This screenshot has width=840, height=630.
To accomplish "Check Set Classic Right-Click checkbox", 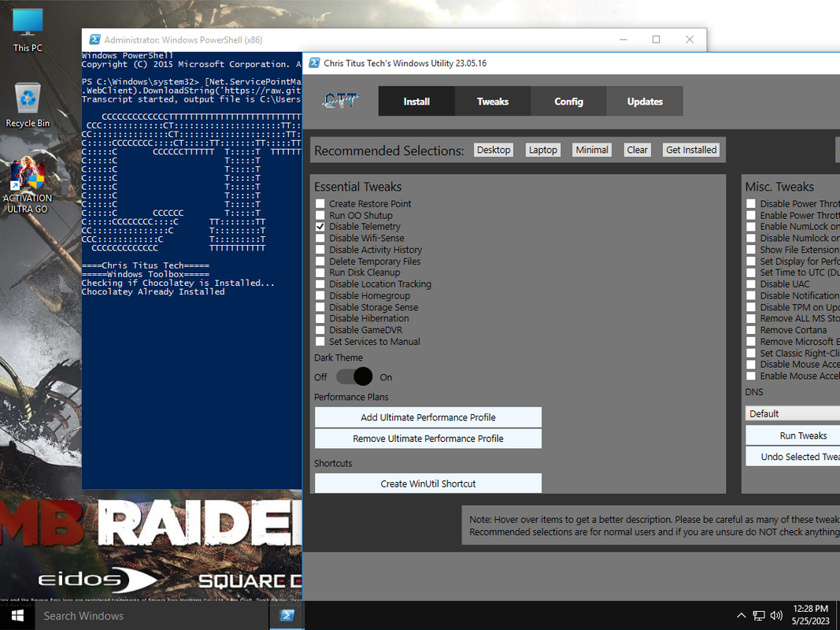I will (751, 354).
